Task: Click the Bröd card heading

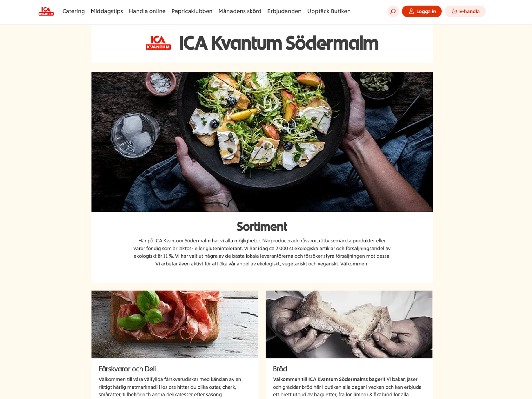Action: click(x=280, y=369)
